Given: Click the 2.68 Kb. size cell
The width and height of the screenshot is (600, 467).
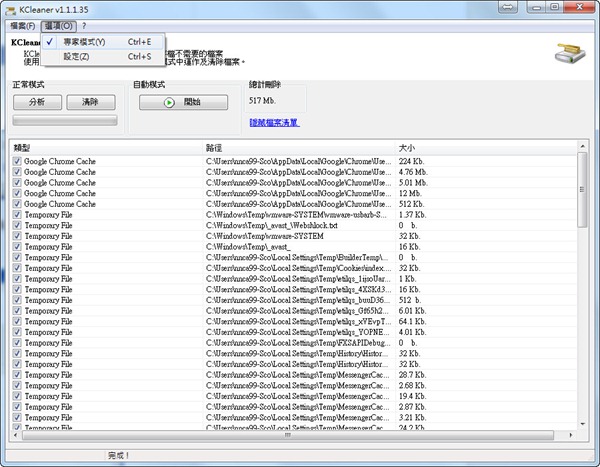Looking at the screenshot, I should click(412, 386).
